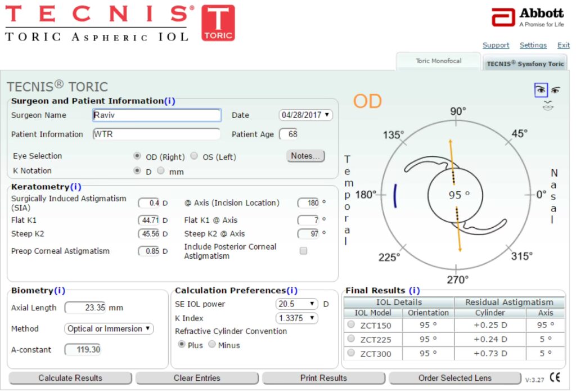Open the biometry Method dropdown
This screenshot has height=392, width=576.
tap(109, 329)
